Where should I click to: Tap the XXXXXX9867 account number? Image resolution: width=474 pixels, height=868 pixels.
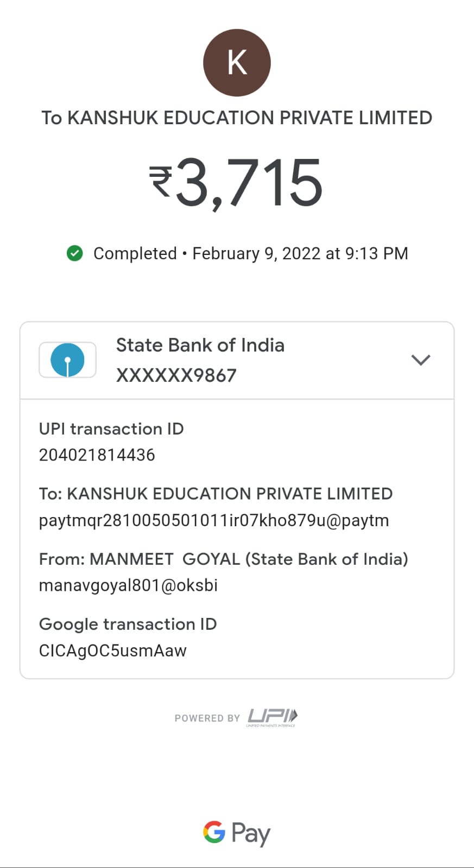(x=176, y=375)
